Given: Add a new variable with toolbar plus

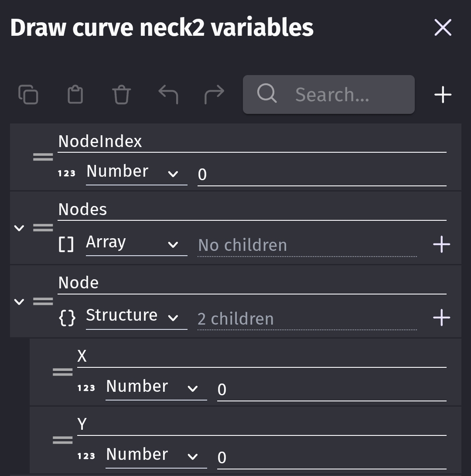Looking at the screenshot, I should [443, 95].
